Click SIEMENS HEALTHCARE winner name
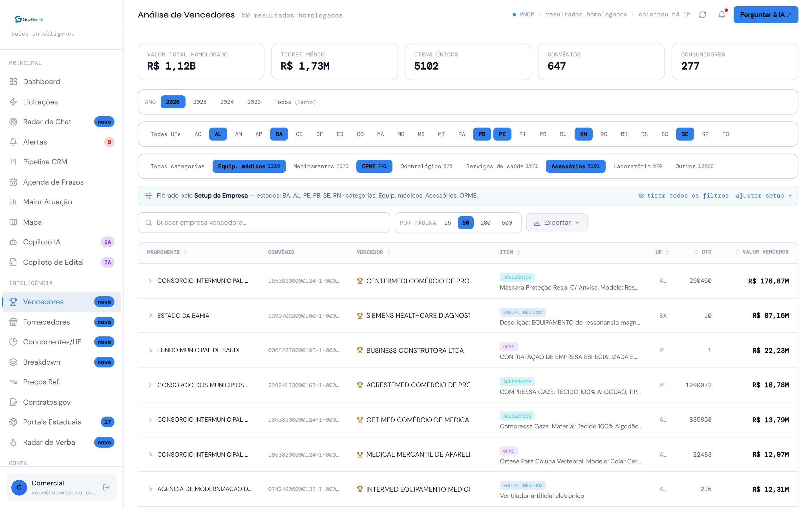The image size is (812, 508). coord(418,316)
